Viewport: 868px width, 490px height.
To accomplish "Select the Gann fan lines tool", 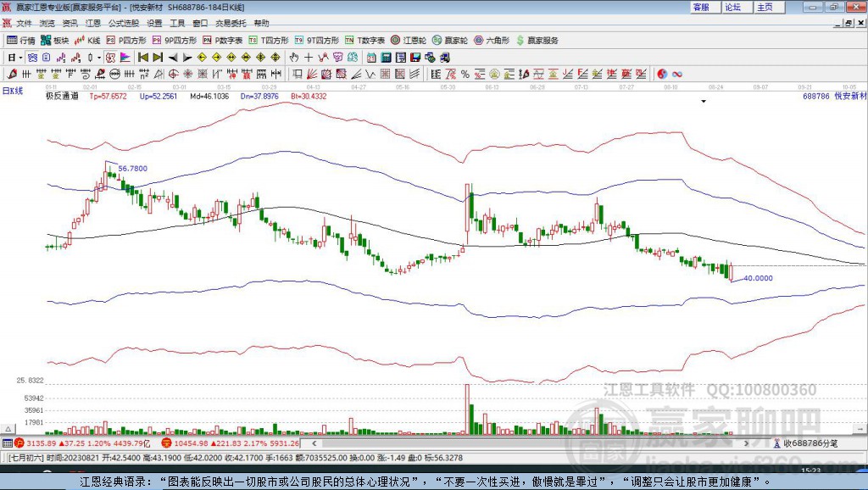I will 312,75.
